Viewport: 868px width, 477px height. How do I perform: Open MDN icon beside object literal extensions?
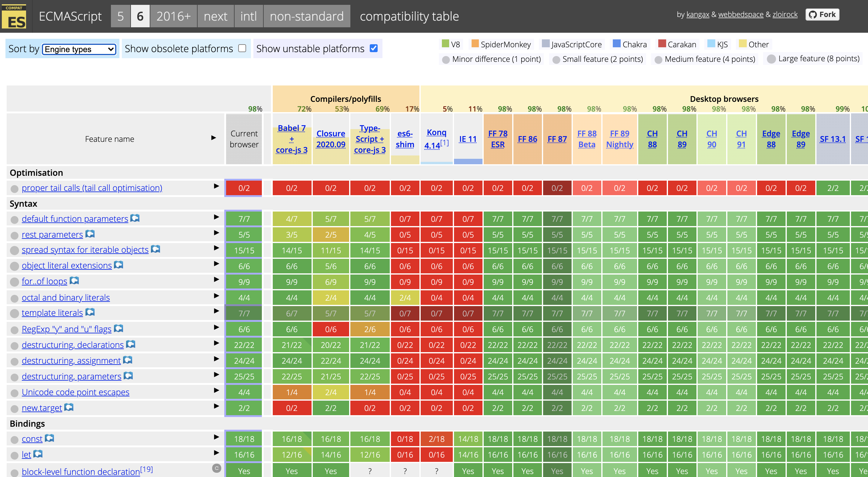[119, 265]
